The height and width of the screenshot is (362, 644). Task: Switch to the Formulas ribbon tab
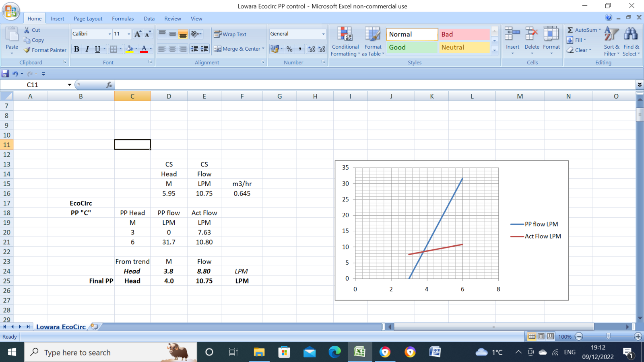123,19
